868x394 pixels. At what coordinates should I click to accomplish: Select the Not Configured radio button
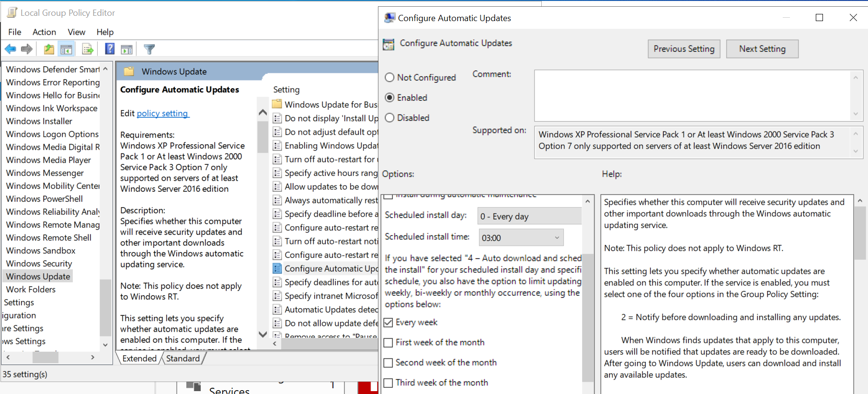[389, 78]
